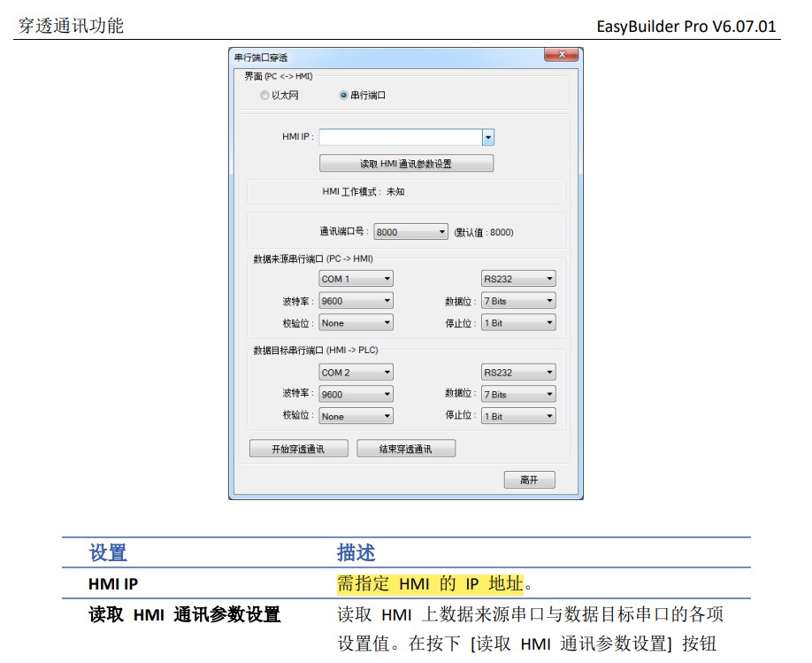Open the 通讯端口号 8000 dropdown
This screenshot has width=812, height=663.
click(x=411, y=232)
